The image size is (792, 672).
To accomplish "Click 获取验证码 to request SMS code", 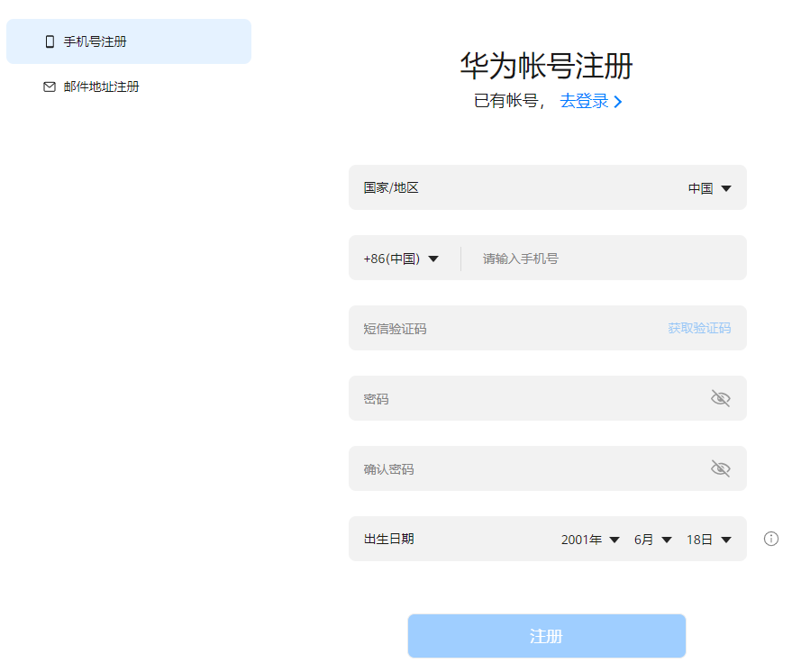I will (699, 328).
